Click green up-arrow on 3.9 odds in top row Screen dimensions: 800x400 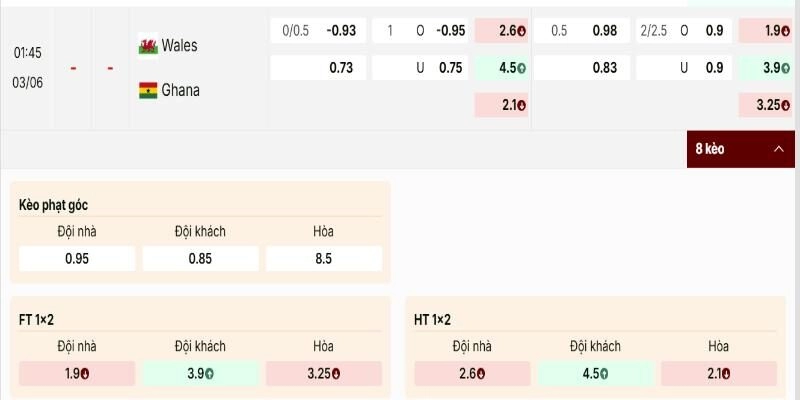pos(786,68)
